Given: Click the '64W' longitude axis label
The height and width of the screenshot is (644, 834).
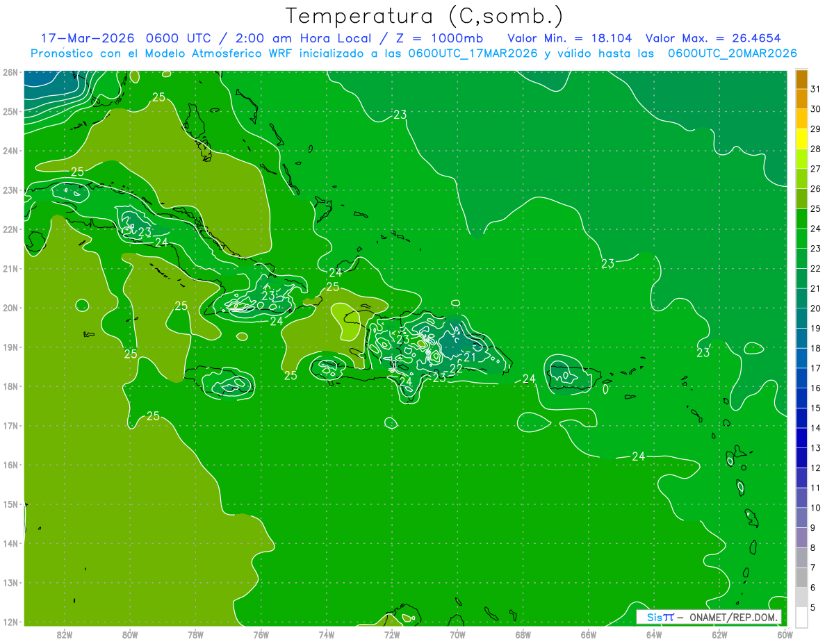Looking at the screenshot, I should coord(654,634).
